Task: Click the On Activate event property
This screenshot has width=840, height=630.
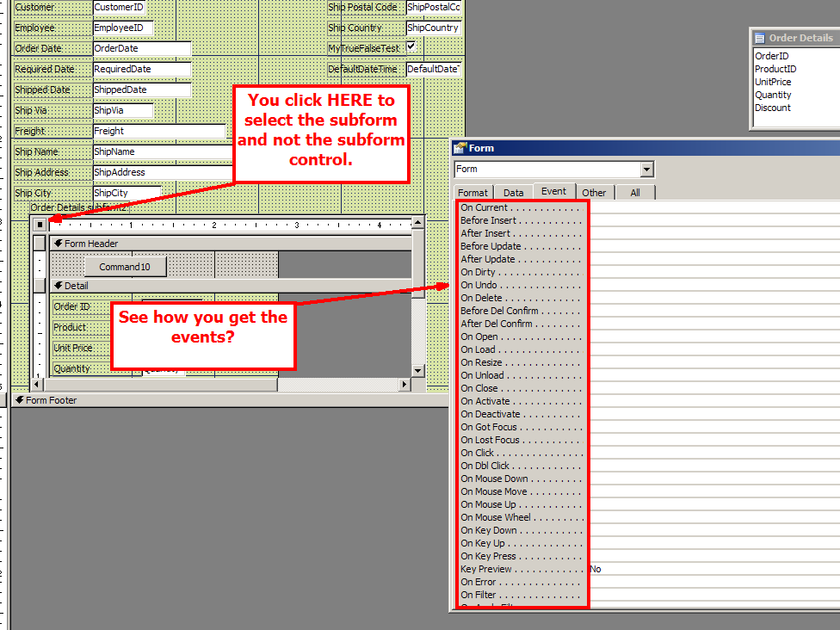Action: point(522,401)
